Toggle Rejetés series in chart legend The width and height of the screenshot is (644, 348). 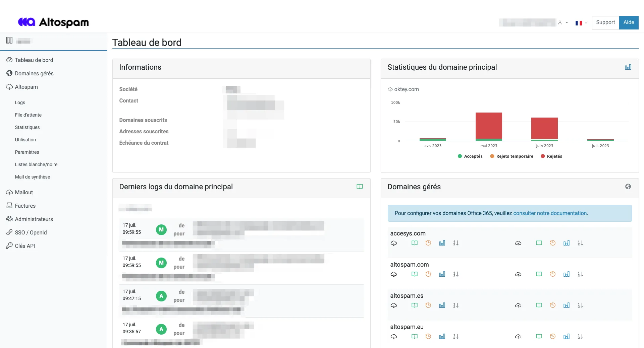551,156
